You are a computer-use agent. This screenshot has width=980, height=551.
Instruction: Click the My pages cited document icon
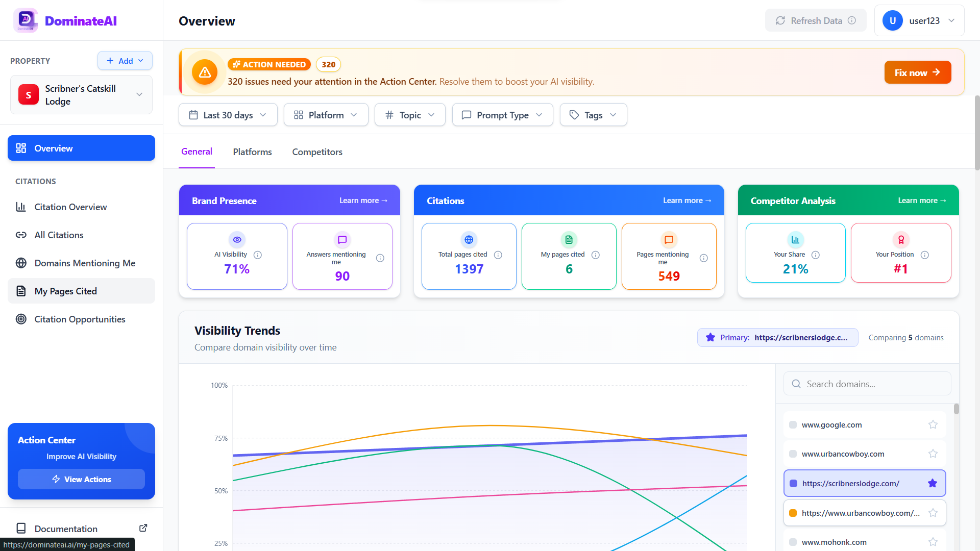click(x=569, y=240)
